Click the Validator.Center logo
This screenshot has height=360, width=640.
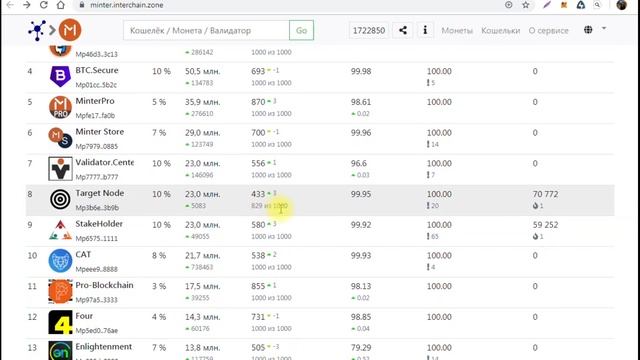coord(60,169)
